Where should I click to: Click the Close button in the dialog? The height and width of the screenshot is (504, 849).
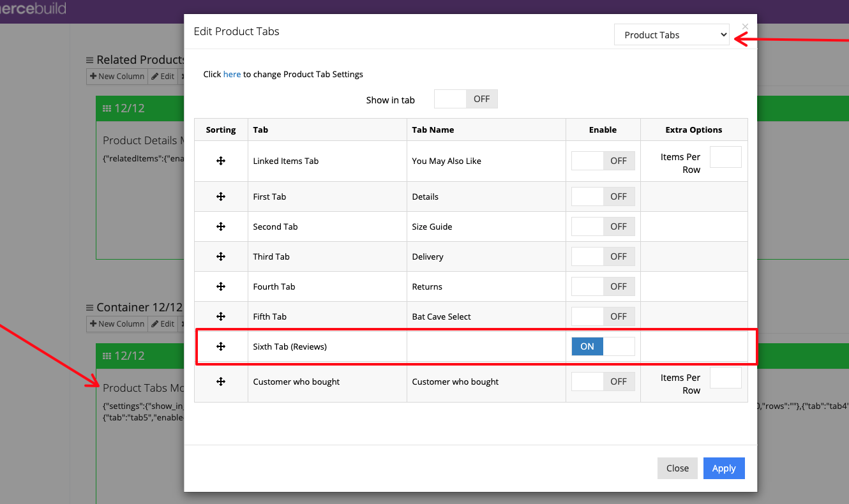pos(677,468)
